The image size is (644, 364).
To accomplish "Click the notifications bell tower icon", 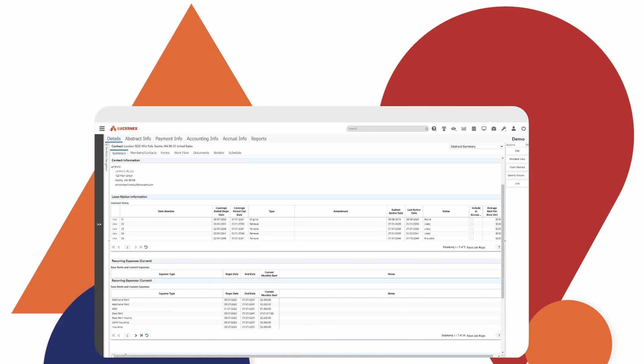I will (444, 128).
